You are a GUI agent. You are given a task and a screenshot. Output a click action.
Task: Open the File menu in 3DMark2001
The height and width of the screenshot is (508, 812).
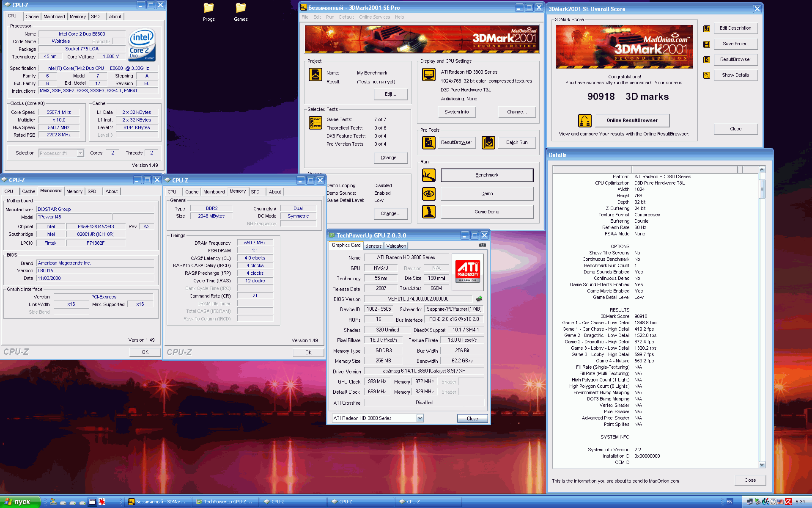(x=305, y=17)
